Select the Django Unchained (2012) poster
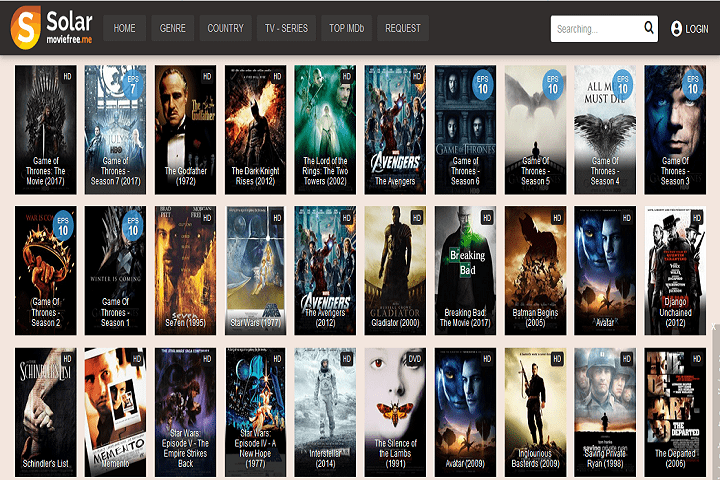720x480 pixels. pos(675,270)
